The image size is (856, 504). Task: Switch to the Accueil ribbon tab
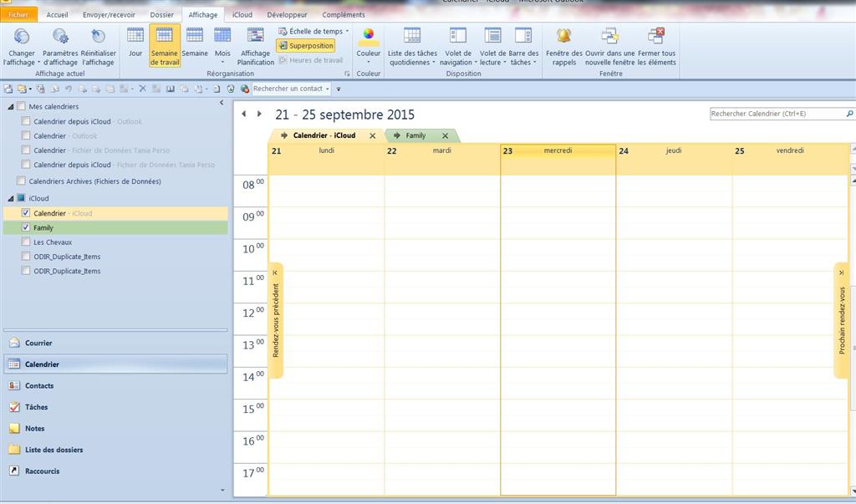click(x=58, y=15)
